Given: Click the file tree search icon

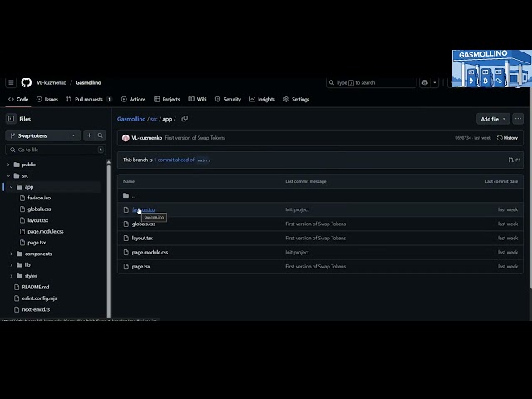Looking at the screenshot, I should click(100, 135).
